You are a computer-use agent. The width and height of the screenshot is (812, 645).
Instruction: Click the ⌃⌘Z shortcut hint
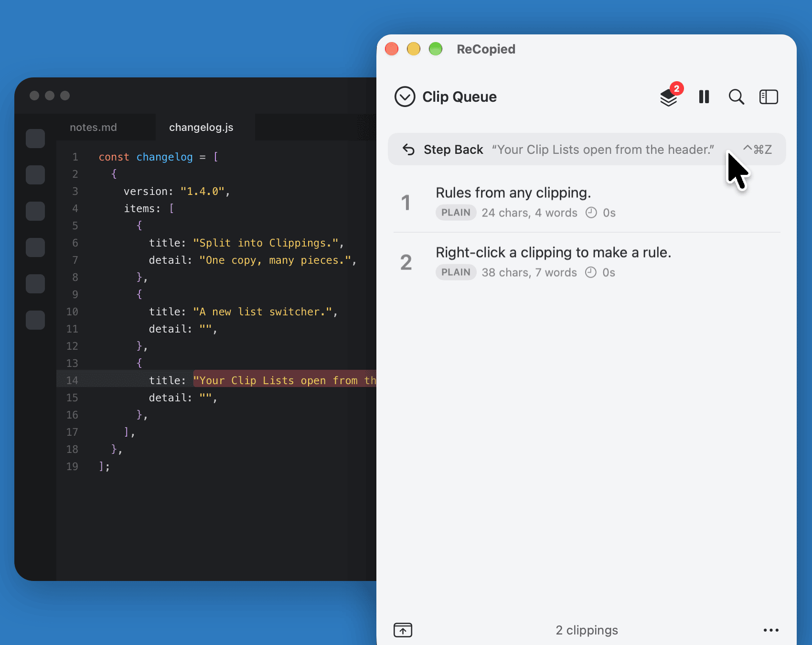pyautogui.click(x=758, y=150)
